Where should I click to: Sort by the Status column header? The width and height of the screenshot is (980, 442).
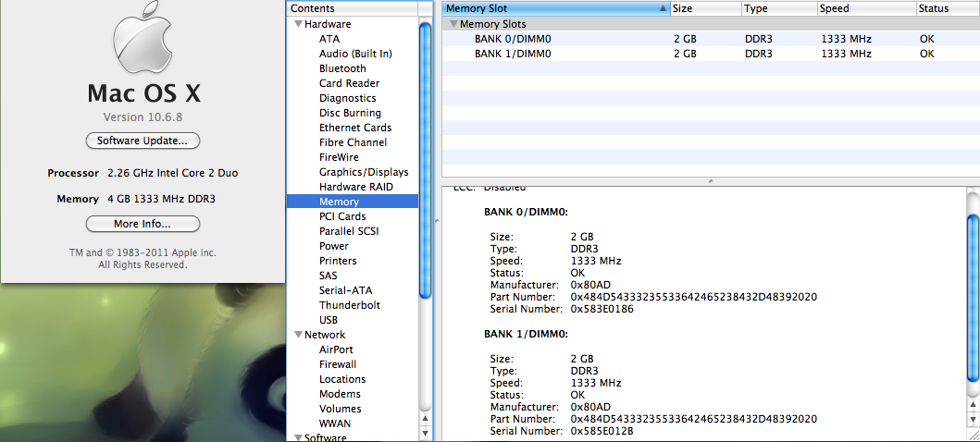949,8
